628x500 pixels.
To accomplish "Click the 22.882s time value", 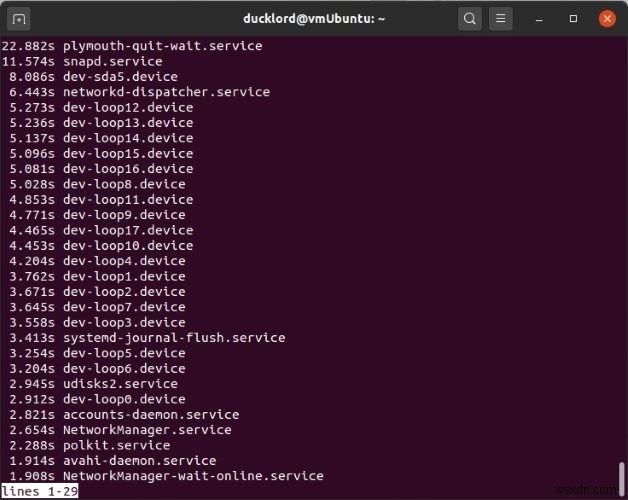I will tap(28, 46).
